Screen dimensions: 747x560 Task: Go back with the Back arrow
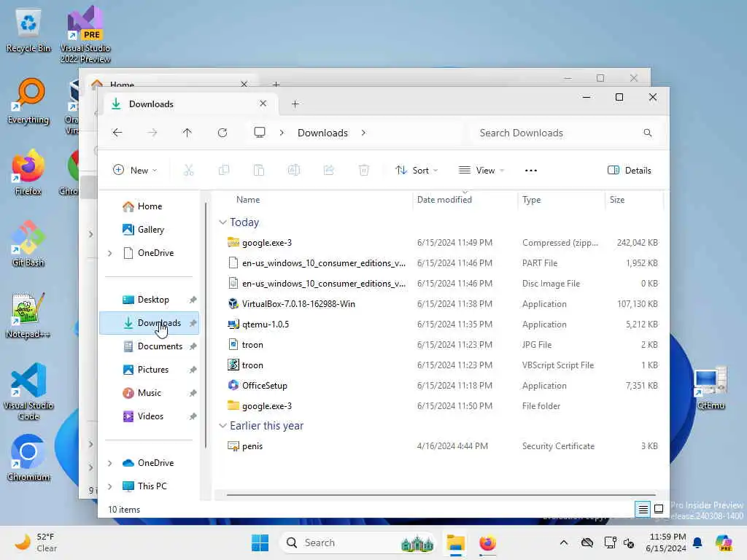pyautogui.click(x=117, y=133)
